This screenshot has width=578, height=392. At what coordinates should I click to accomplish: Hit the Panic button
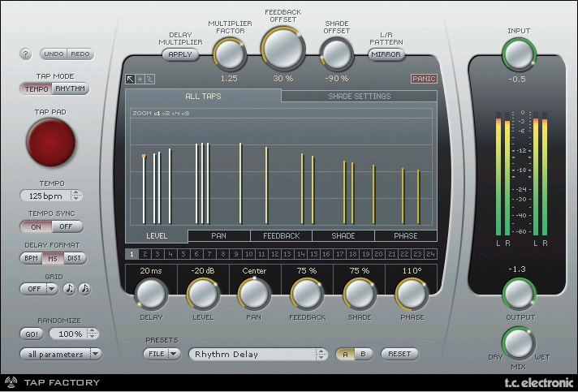tap(424, 79)
